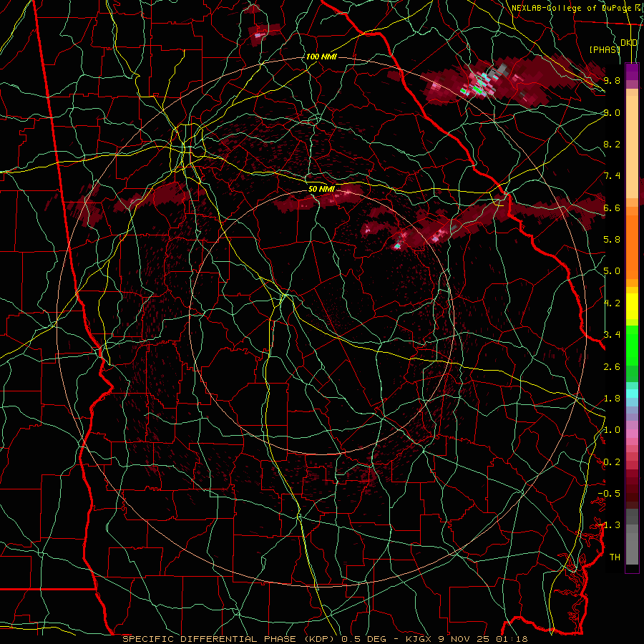This screenshot has width=644, height=644.
Task: Select the 9.8 value on the color scale
Action: [612, 81]
